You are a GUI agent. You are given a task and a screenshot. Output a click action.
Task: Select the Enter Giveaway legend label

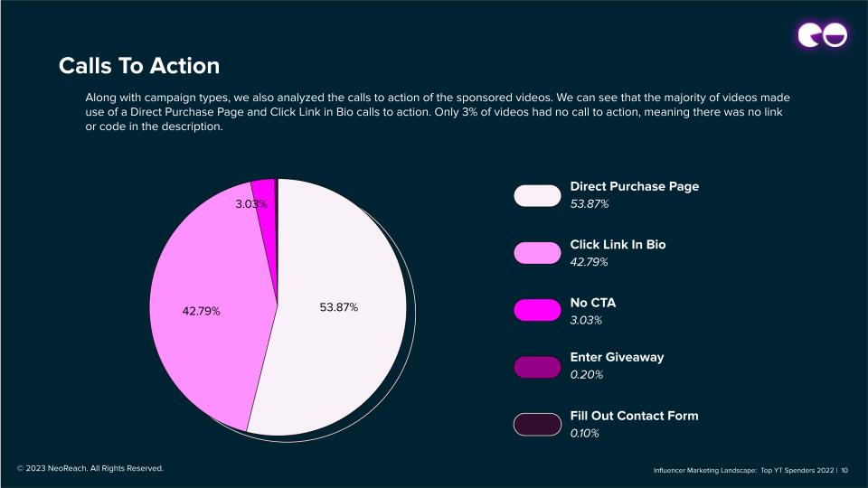617,357
